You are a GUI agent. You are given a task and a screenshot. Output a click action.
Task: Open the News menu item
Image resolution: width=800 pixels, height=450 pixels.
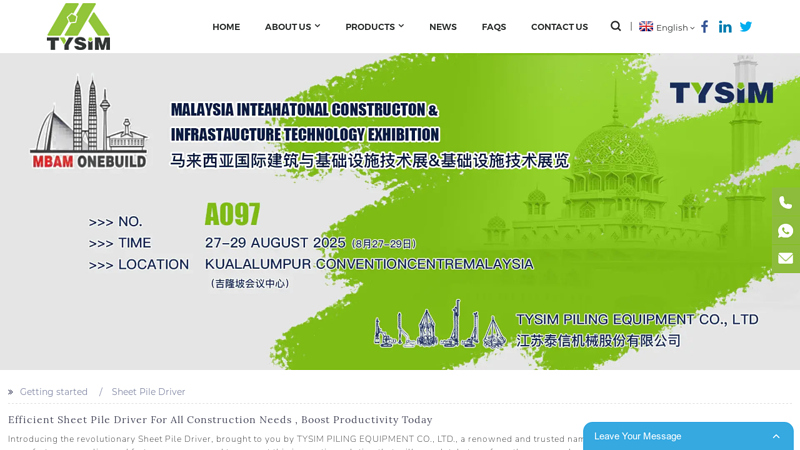click(x=443, y=27)
